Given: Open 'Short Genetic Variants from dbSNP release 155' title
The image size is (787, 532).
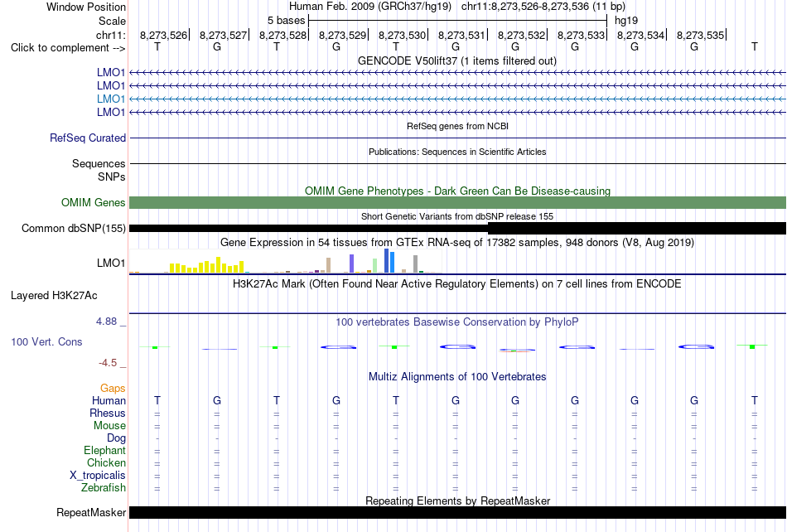Looking at the screenshot, I should (x=457, y=216).
